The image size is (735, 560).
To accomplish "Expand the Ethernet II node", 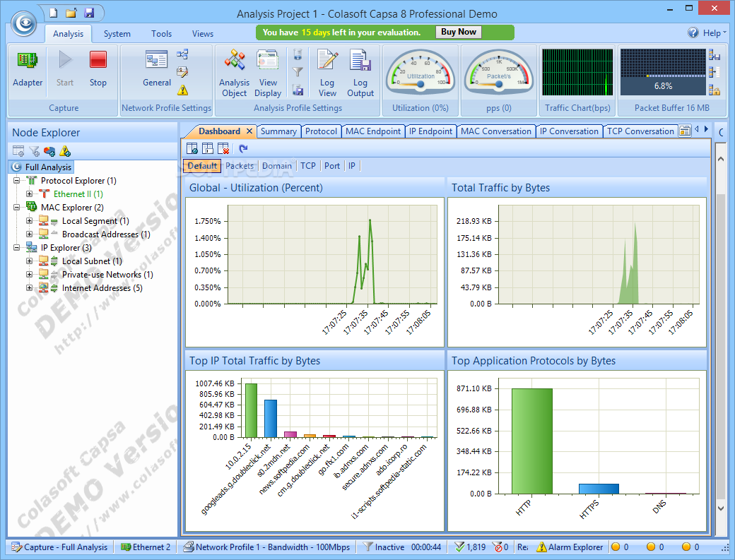I will coord(29,193).
